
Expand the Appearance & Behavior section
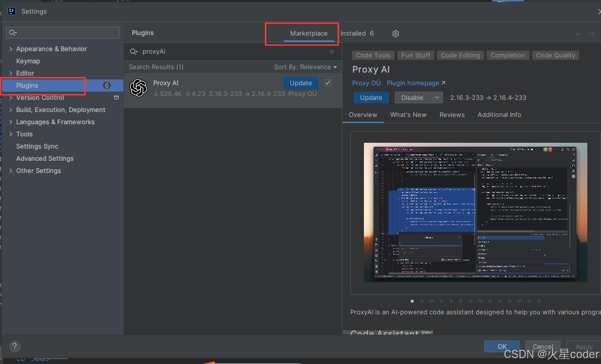click(x=11, y=49)
